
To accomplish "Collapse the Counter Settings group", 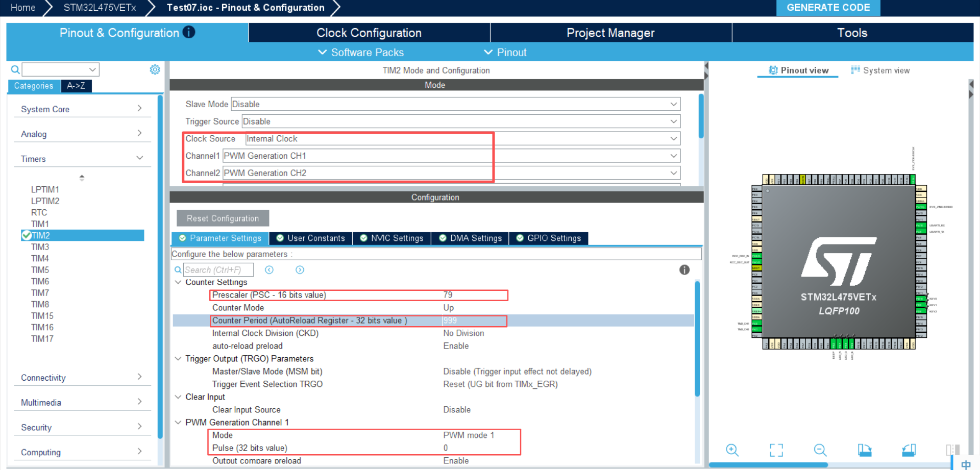I will point(178,282).
